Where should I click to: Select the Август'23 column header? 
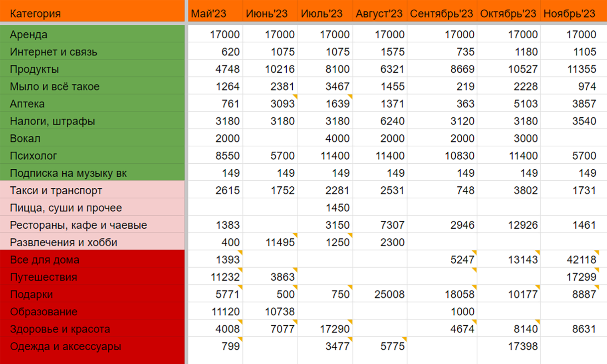tap(380, 11)
